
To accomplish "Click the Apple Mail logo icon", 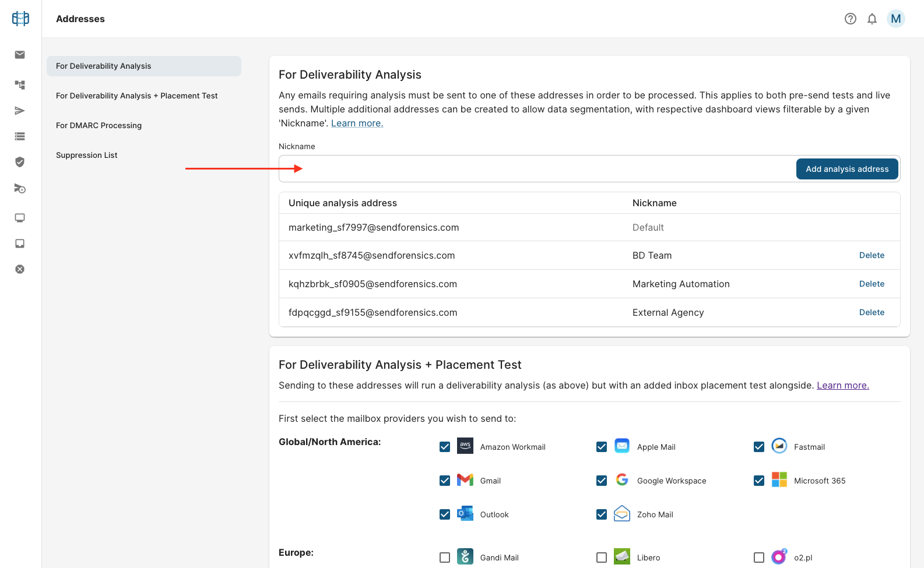I will (x=622, y=446).
